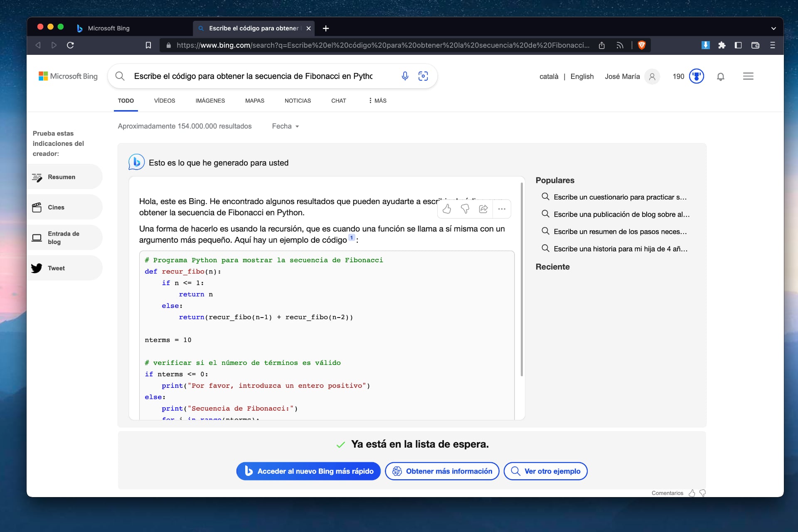798x532 pixels.
Task: Open the Microsoft Rewards trophy icon
Action: click(697, 76)
